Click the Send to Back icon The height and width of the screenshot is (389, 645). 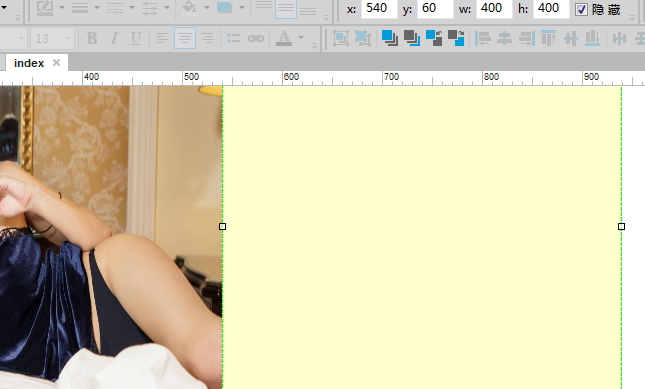(412, 38)
